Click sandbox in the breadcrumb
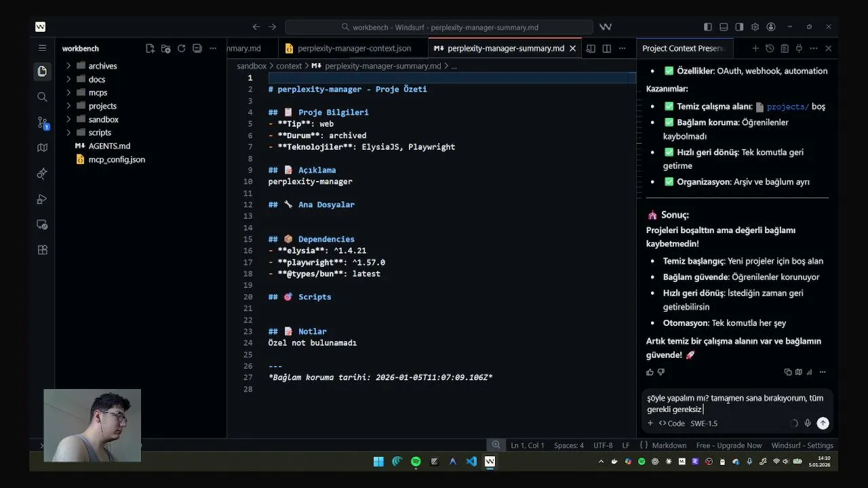Screen dimensions: 868x488 click(252, 66)
